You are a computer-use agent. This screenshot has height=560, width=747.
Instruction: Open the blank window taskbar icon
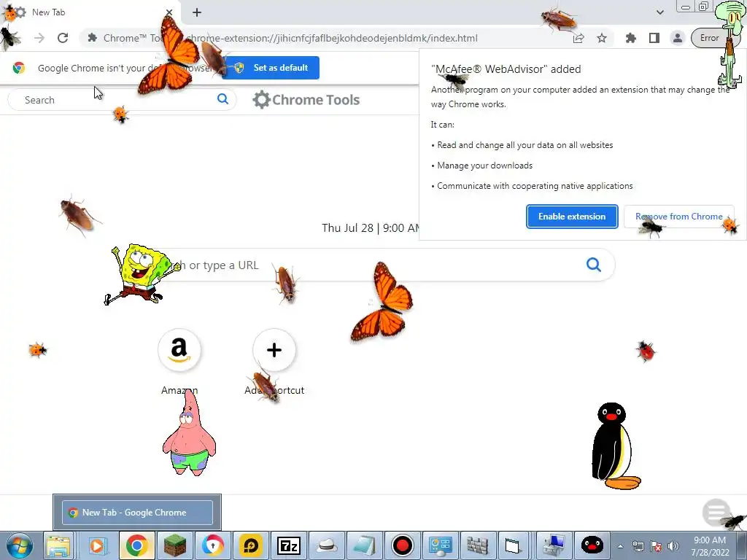[x=513, y=545]
